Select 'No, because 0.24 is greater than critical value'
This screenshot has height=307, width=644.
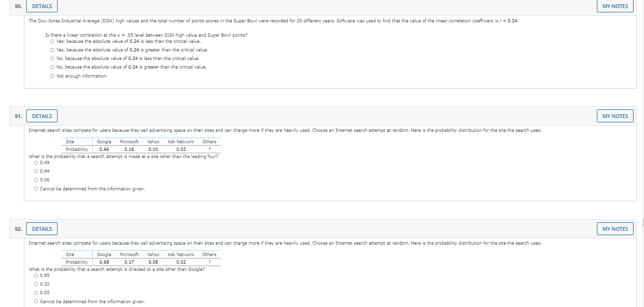click(52, 67)
